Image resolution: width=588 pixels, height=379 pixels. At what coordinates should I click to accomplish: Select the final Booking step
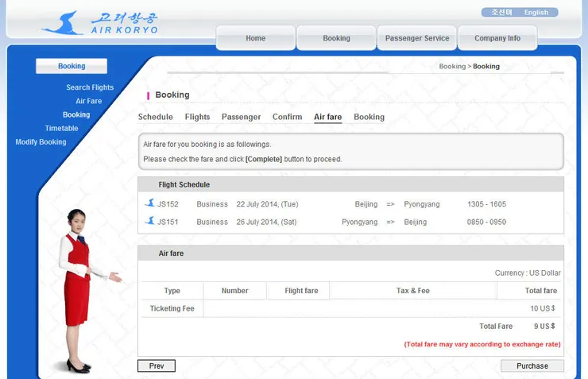point(369,117)
